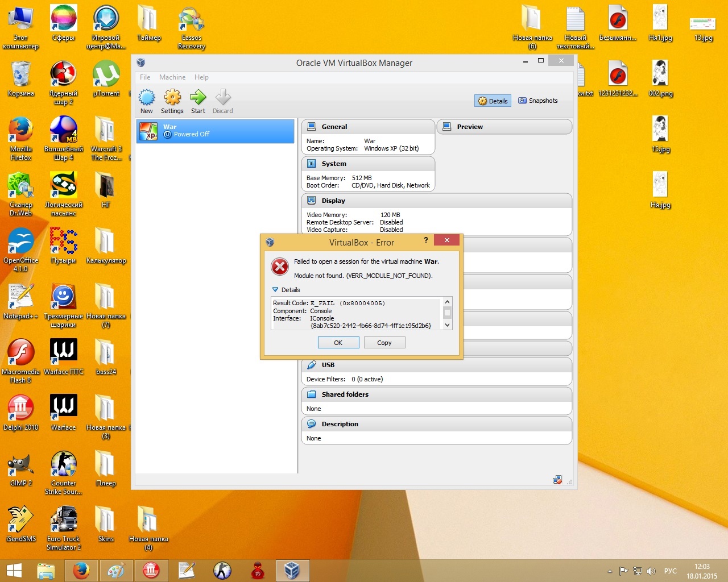The height and width of the screenshot is (582, 728).
Task: Click the Discard toolbar icon
Action: click(x=222, y=102)
